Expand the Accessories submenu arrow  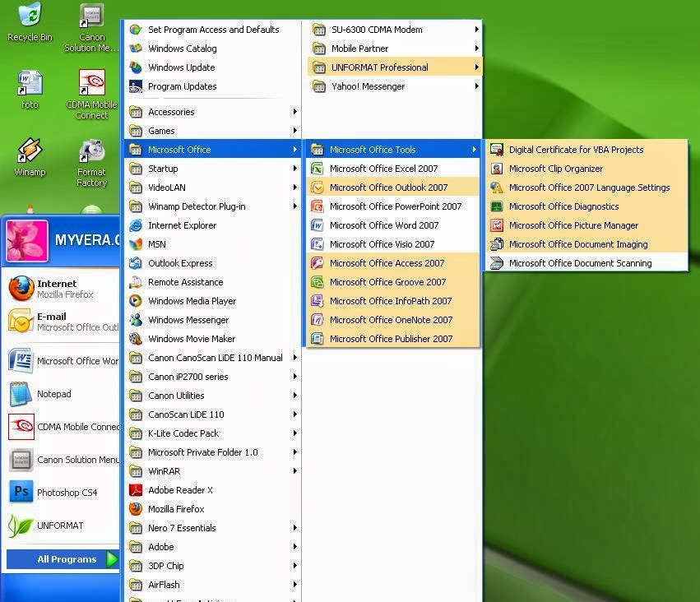[294, 112]
